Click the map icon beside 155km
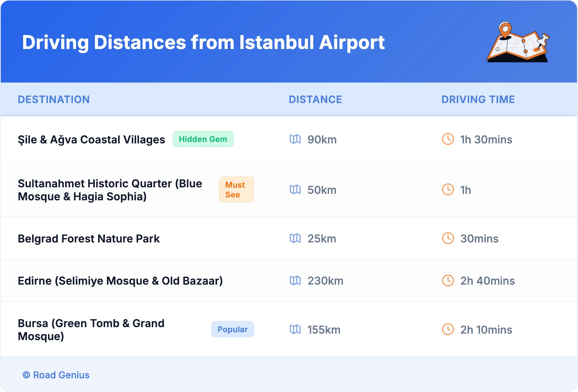578x392 pixels. [295, 329]
